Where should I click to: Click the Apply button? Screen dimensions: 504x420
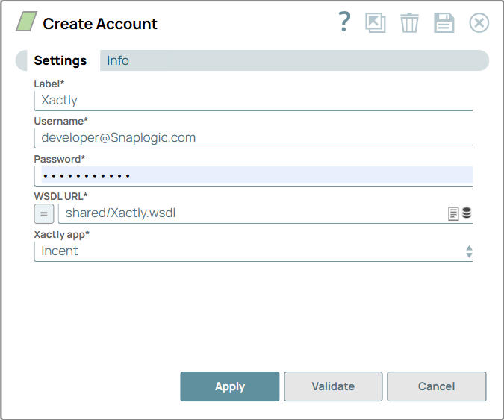pos(230,386)
